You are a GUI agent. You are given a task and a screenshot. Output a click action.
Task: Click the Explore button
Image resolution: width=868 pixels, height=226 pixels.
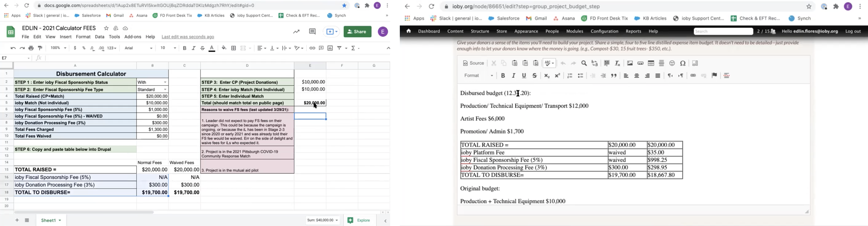(x=359, y=220)
